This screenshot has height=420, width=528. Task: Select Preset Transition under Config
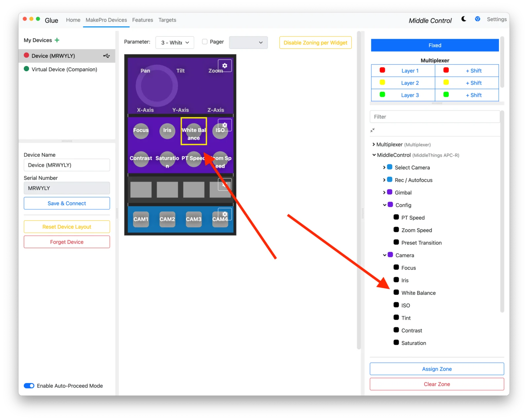421,243
